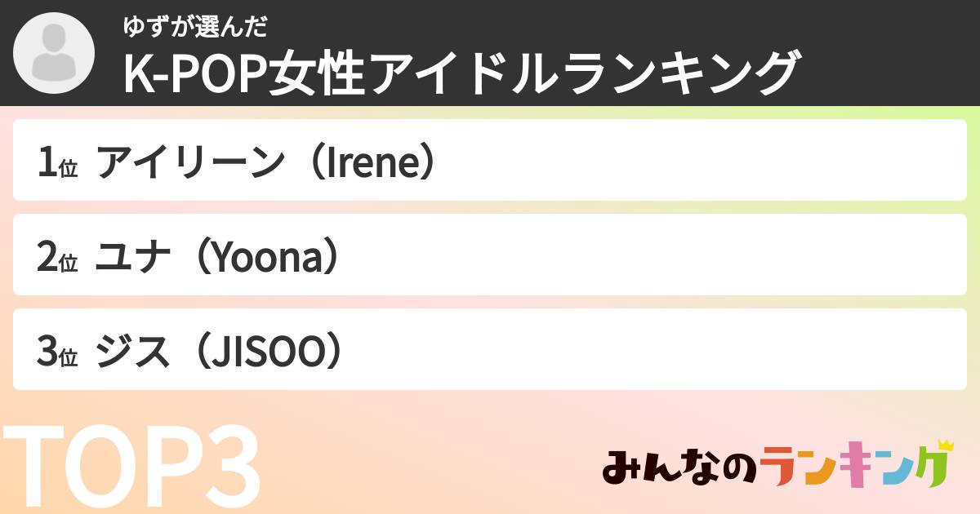Click empty space in the second-place row
The height and width of the screenshot is (514, 980).
(x=653, y=255)
